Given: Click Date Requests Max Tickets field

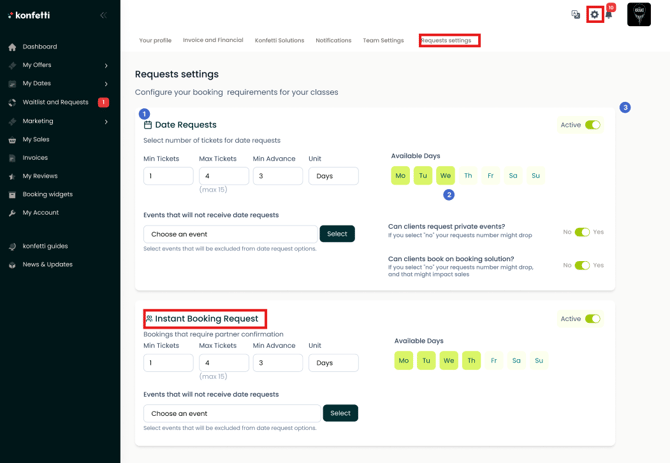Looking at the screenshot, I should [224, 176].
